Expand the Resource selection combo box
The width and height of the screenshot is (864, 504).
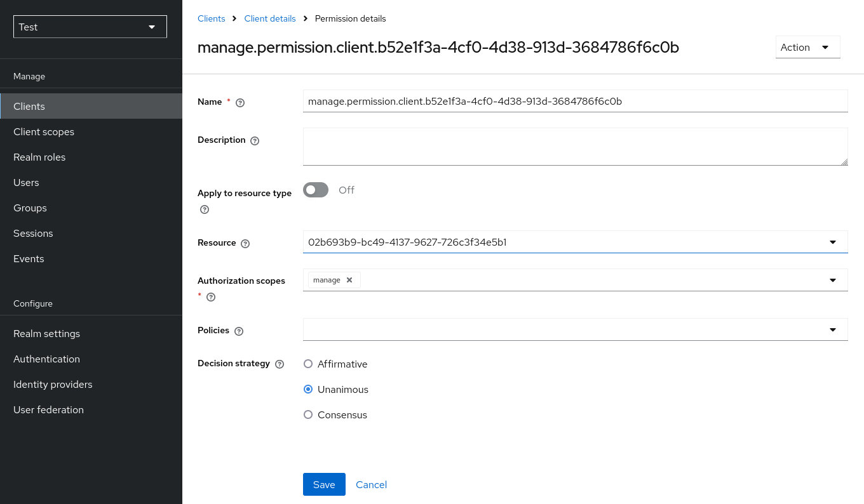click(x=832, y=242)
